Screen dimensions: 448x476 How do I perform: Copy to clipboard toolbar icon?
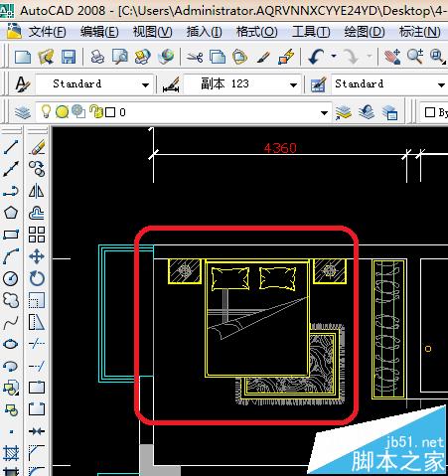click(218, 57)
